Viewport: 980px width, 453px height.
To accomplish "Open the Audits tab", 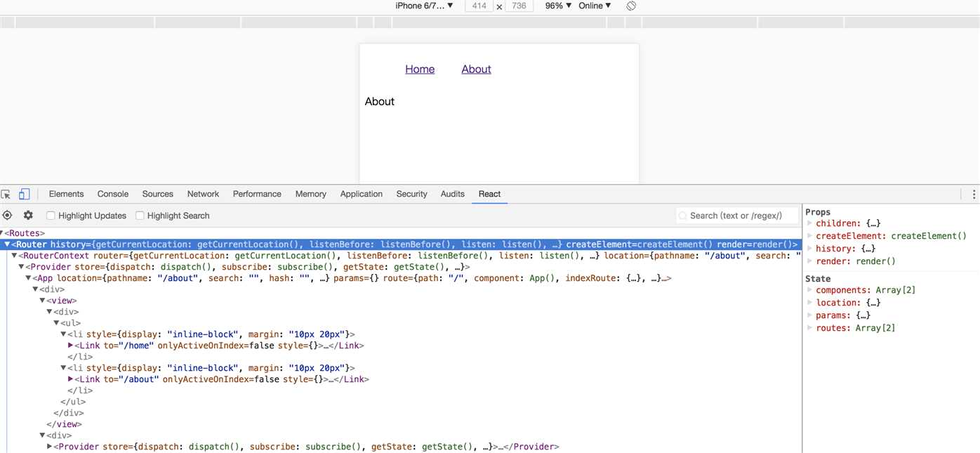I will coord(453,195).
